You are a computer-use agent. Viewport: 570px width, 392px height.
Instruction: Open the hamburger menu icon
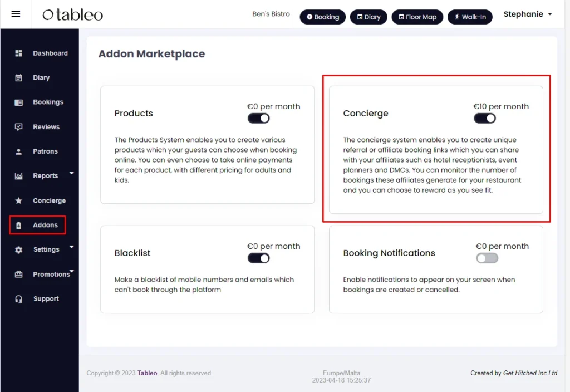[16, 14]
